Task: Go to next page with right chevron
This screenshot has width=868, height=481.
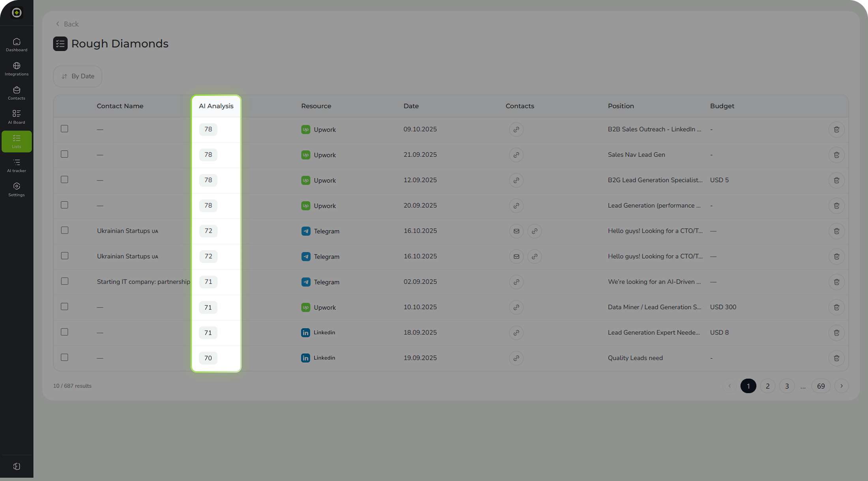Action: tap(842, 386)
